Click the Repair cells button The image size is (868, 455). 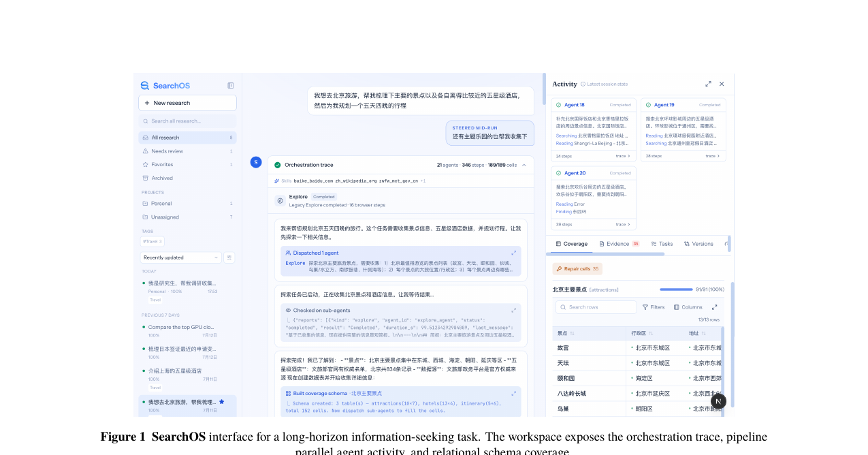[577, 269]
